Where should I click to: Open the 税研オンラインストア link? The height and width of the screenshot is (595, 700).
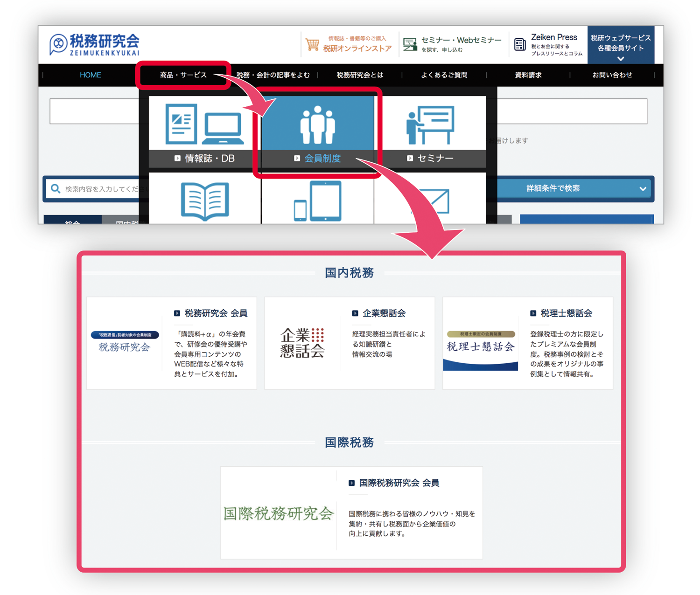357,48
